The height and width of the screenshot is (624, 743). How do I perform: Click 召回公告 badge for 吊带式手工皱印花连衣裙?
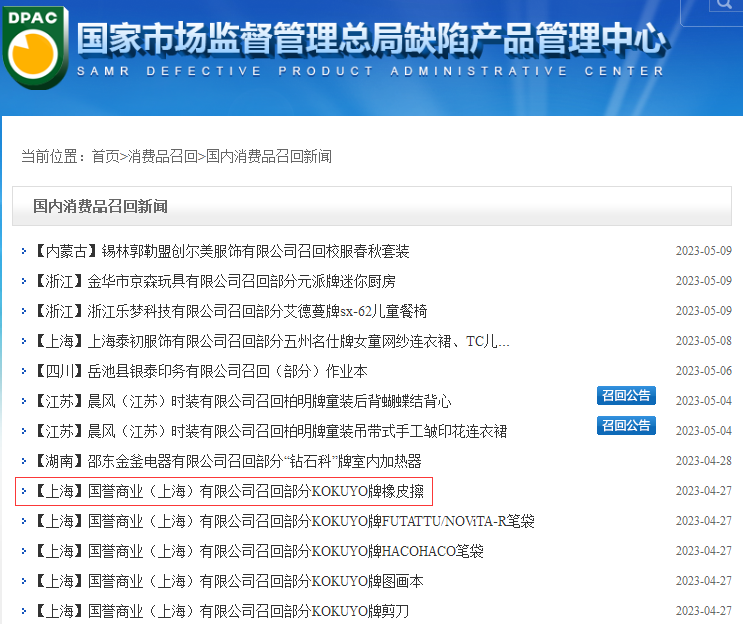[626, 425]
